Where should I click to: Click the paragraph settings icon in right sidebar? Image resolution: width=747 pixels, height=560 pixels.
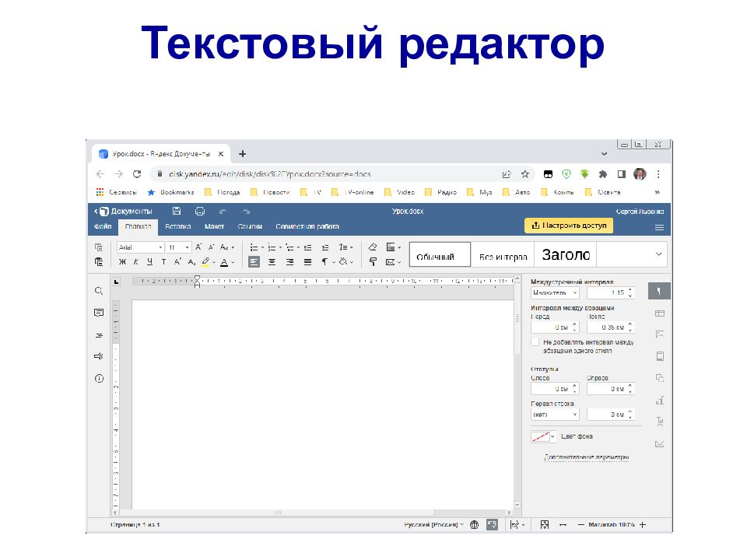click(x=659, y=291)
